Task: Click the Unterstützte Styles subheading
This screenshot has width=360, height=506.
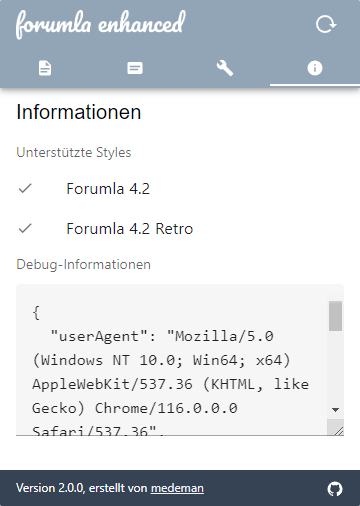Action: [74, 153]
